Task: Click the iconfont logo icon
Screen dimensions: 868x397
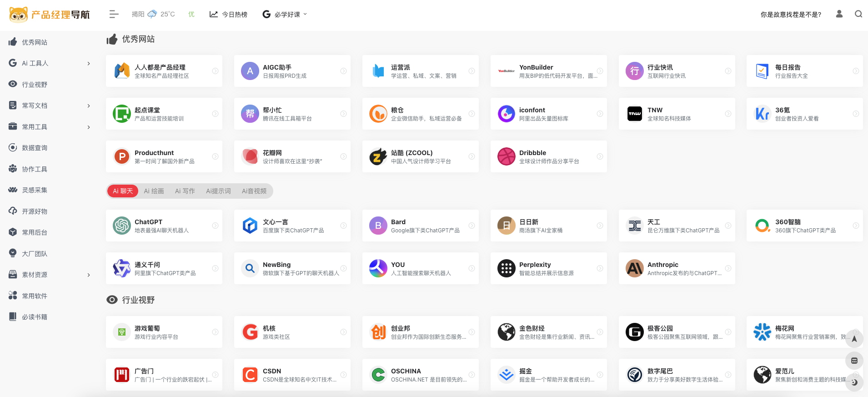Action: [x=507, y=114]
